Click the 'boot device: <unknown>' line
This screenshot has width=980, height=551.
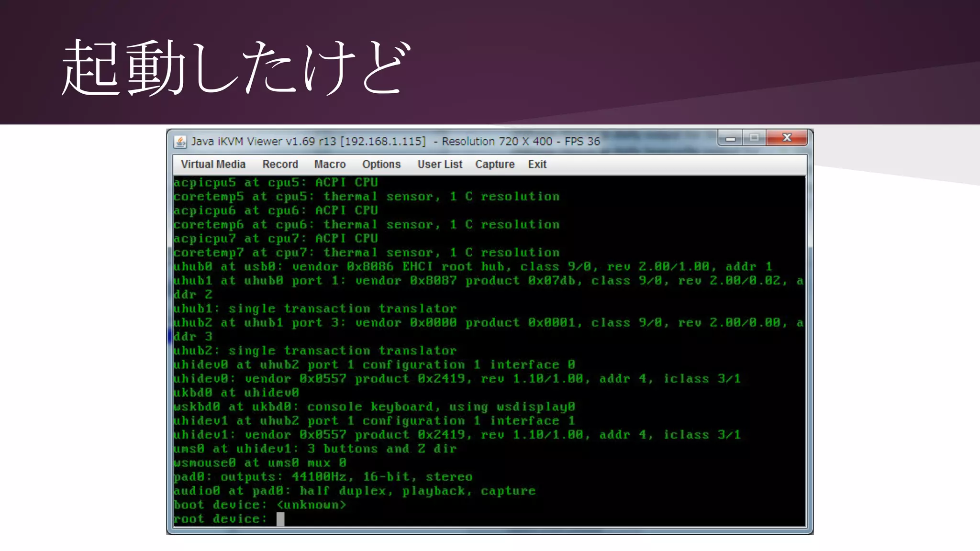[x=260, y=505]
